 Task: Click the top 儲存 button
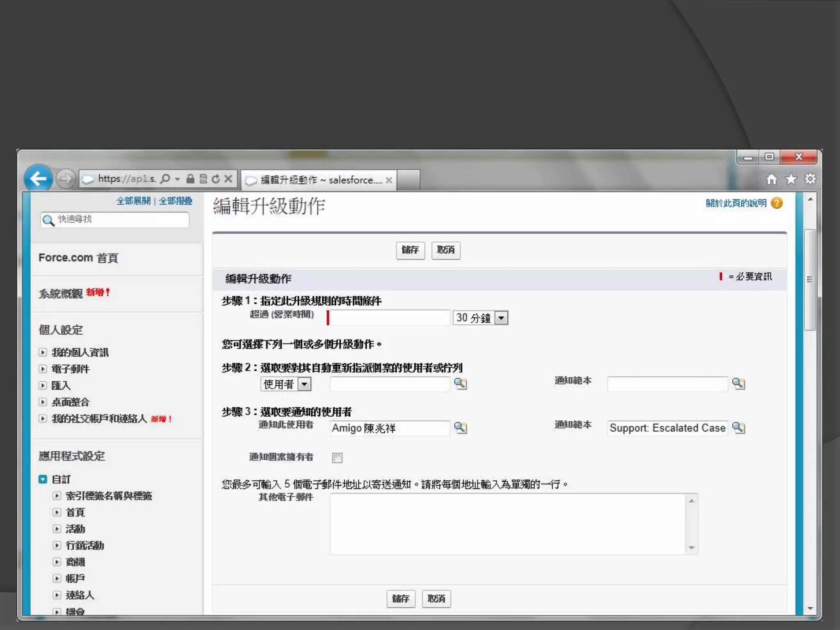tap(410, 250)
